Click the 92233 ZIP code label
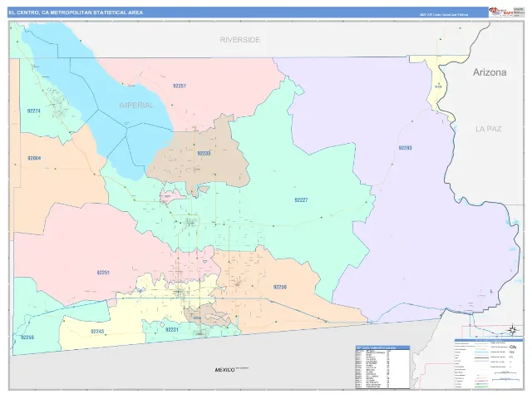 pyautogui.click(x=204, y=153)
